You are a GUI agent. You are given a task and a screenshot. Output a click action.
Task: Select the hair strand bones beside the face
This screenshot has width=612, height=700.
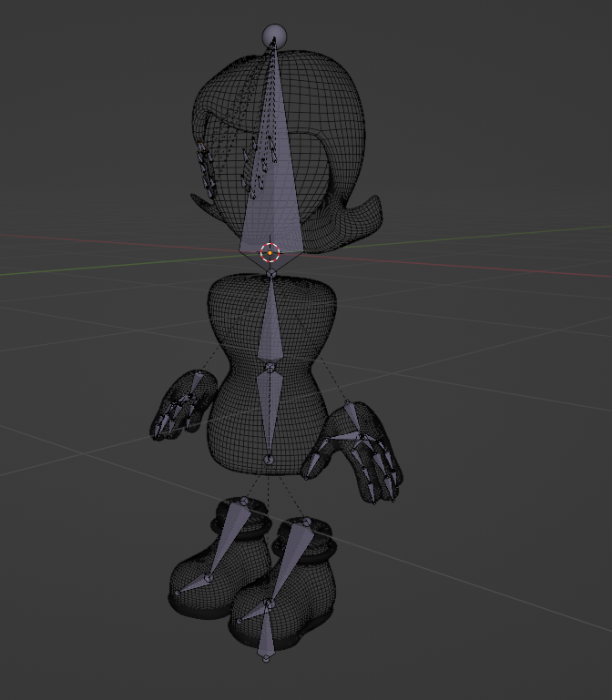[207, 169]
